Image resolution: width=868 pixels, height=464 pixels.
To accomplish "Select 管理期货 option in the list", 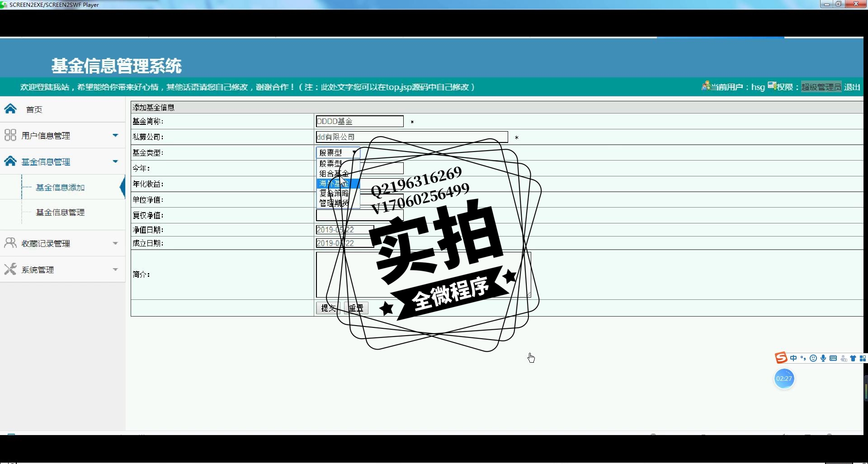I will (x=338, y=203).
